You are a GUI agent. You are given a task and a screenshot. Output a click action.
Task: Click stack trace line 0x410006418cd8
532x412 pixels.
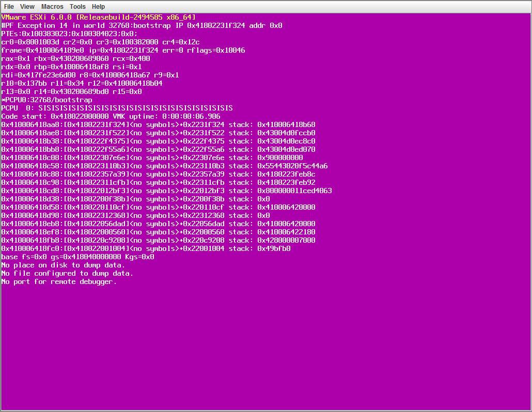pos(167,191)
